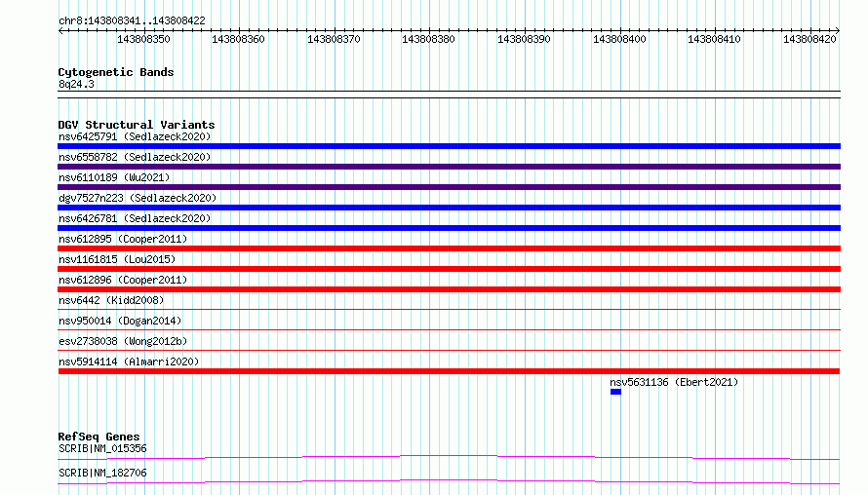This screenshot has height=495, width=868.
Task: Open variant nsv6110189 (Wu2021) label
Action: [114, 177]
